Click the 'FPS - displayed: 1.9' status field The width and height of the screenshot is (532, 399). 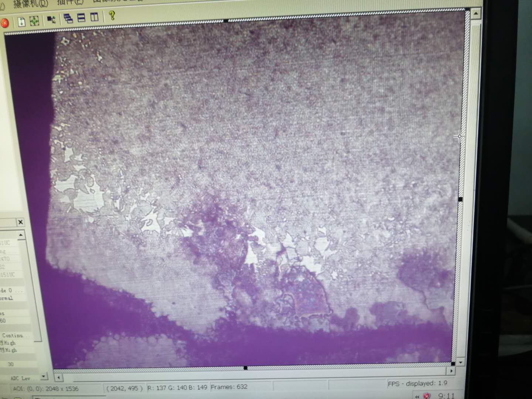(417, 383)
